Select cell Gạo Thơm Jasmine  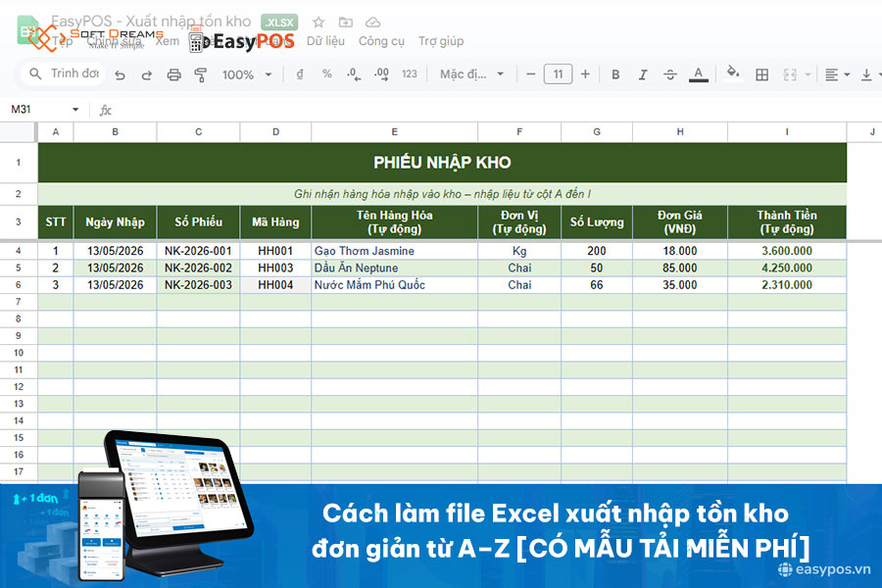pyautogui.click(x=394, y=251)
